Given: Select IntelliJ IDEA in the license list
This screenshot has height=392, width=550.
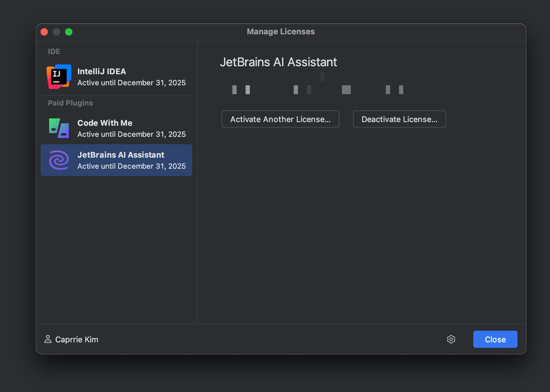Looking at the screenshot, I should (116, 77).
